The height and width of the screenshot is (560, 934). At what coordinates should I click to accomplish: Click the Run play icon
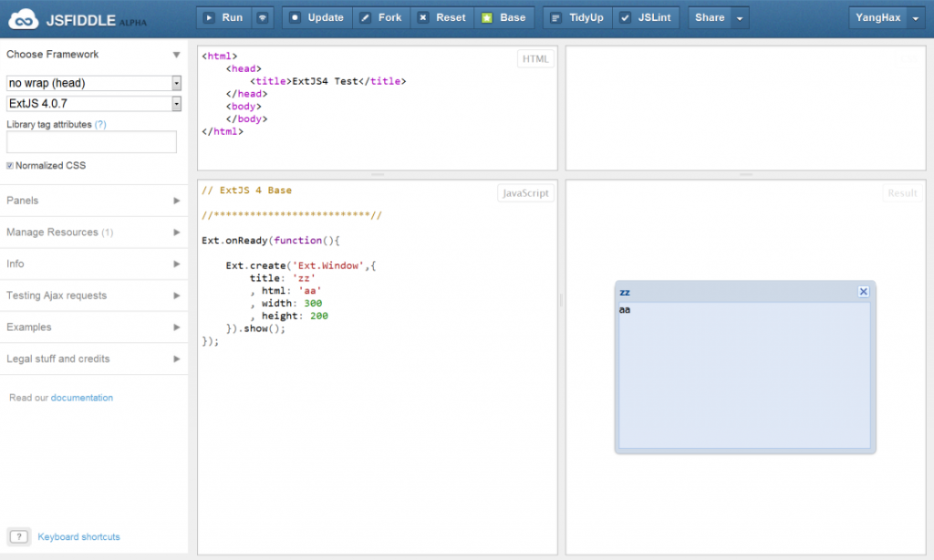(209, 18)
